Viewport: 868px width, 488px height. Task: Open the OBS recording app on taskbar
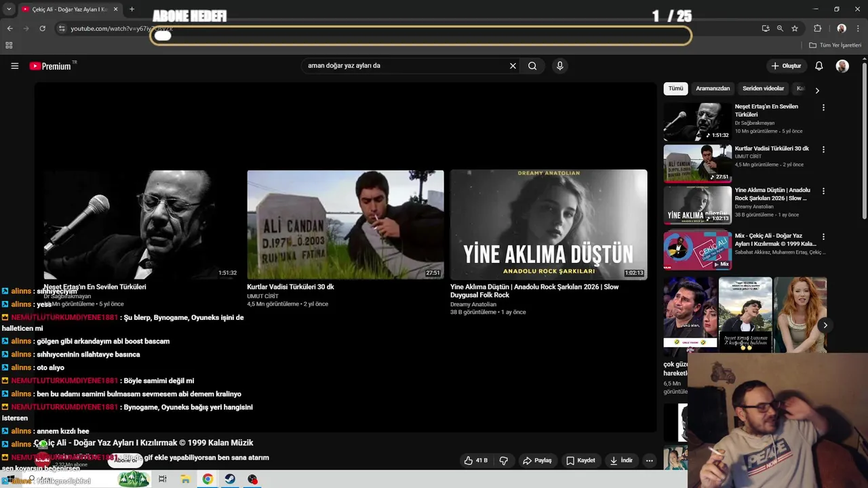pos(252,479)
